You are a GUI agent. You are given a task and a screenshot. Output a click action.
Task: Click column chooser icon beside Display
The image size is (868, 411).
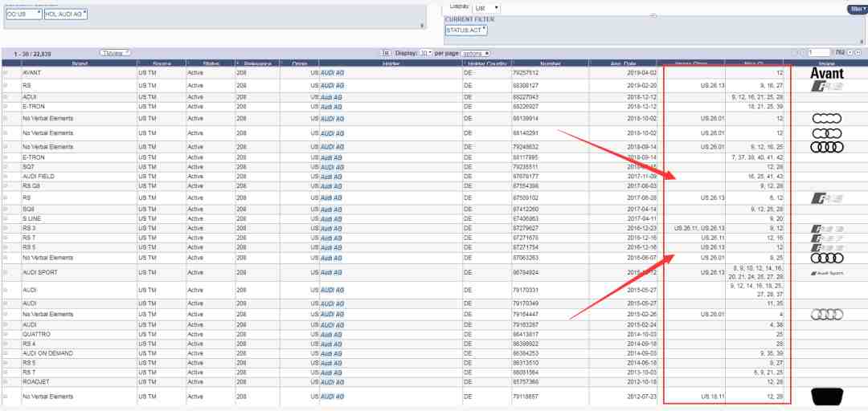point(387,53)
